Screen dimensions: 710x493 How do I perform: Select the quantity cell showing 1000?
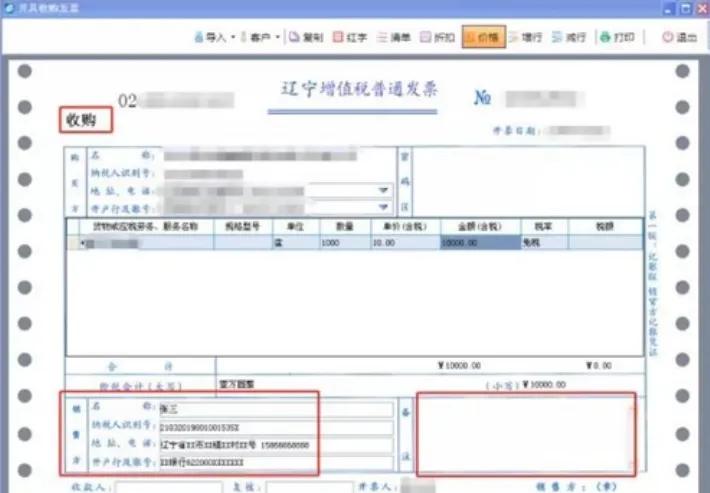[345, 243]
